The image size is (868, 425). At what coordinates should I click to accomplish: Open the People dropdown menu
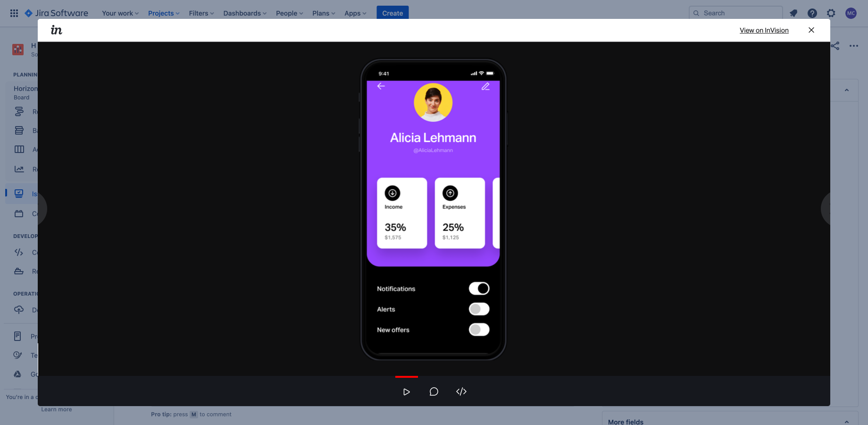pos(290,13)
